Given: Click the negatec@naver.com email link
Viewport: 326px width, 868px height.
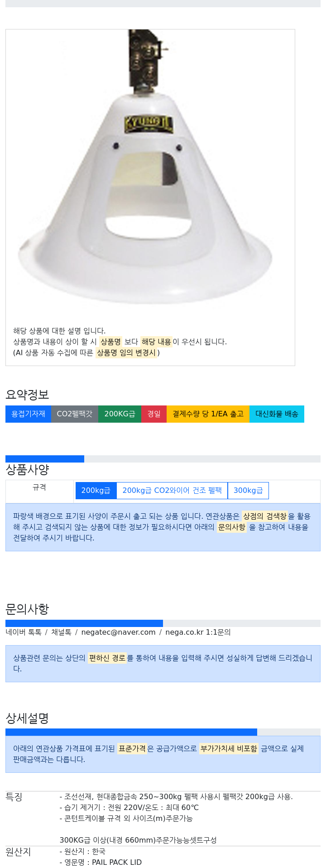Looking at the screenshot, I should [118, 632].
